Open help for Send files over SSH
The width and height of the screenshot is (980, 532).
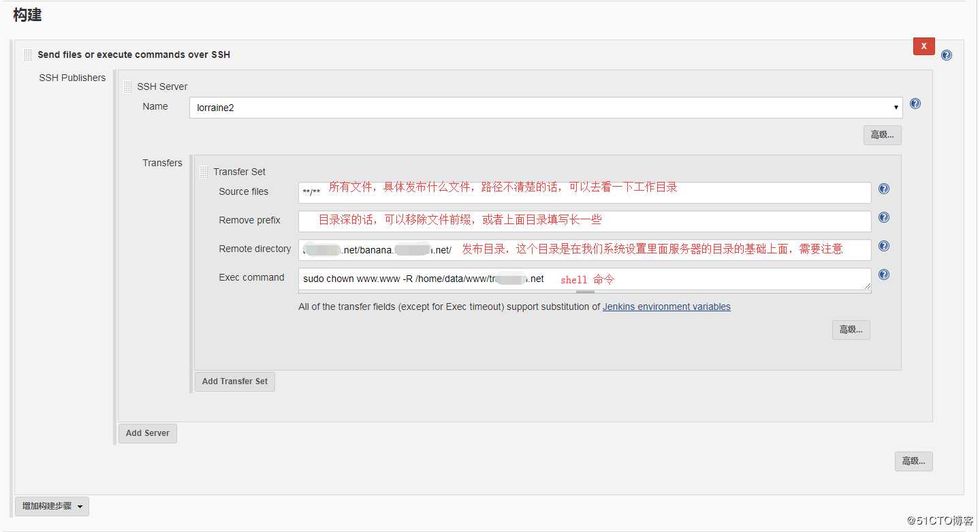click(x=946, y=55)
